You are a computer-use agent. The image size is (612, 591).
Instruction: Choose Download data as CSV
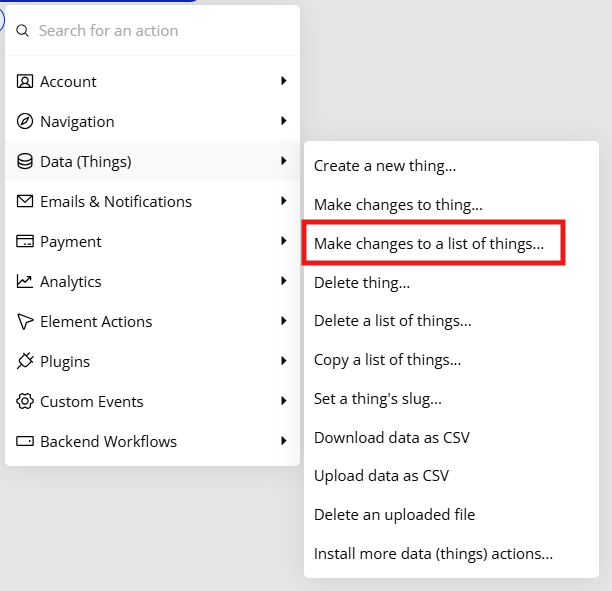[392, 438]
